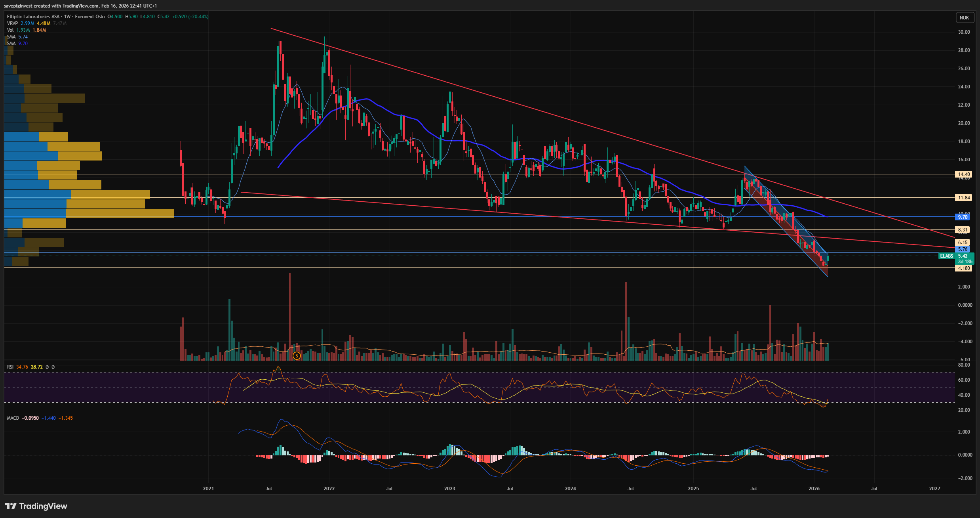Viewport: 980px width, 518px height.
Task: Select the Vol indicator legend entry
Action: pyautogui.click(x=10, y=30)
